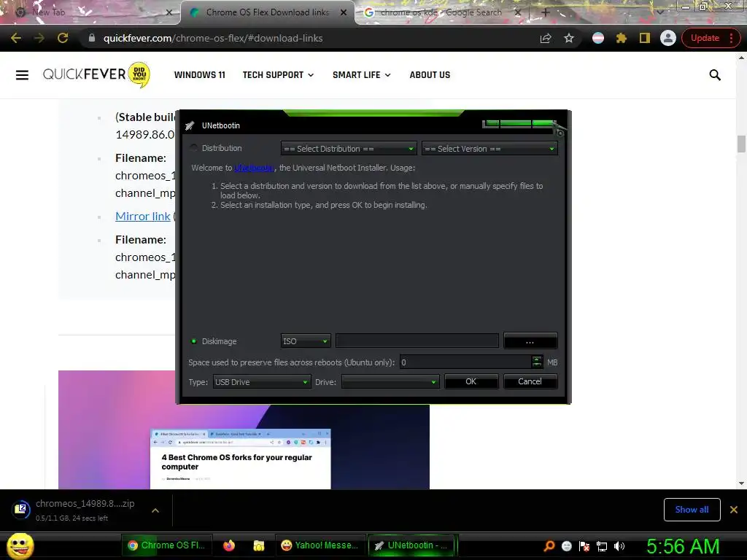Expand download options chevron for chromeos zip
747x560 pixels.
pos(155,510)
